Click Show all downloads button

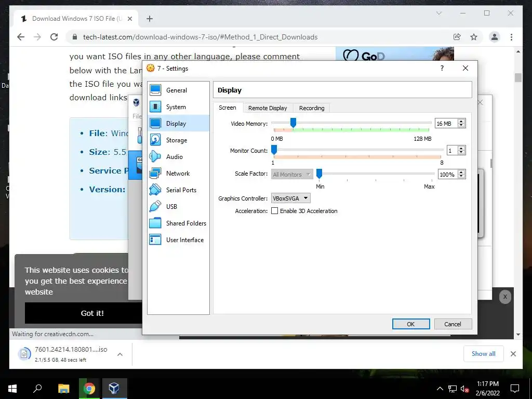484,353
